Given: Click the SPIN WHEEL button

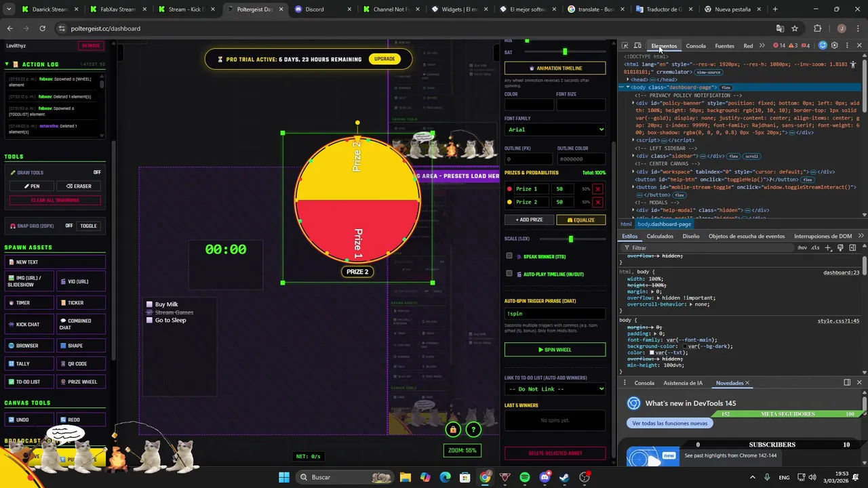Looking at the screenshot, I should [x=555, y=350].
